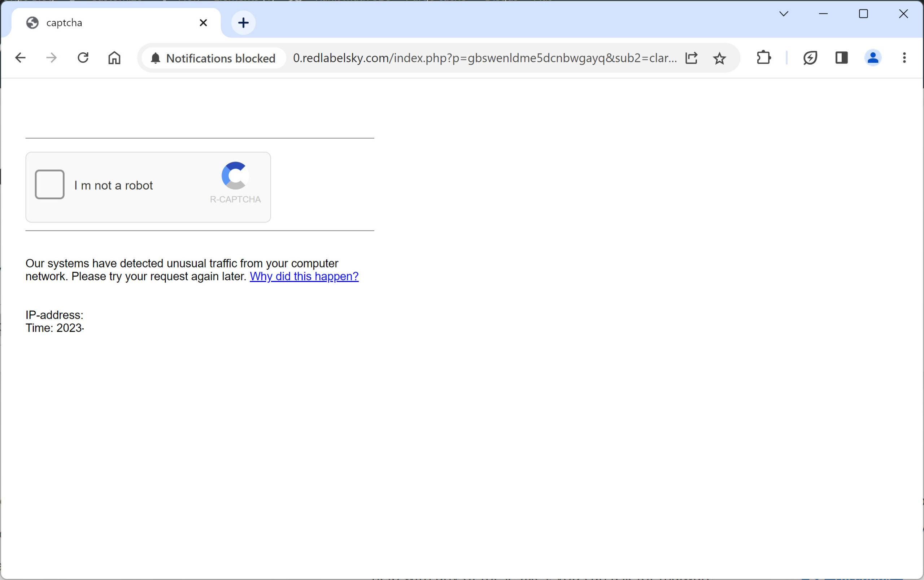
Task: Click the Notifications blocked chip
Action: (x=214, y=58)
